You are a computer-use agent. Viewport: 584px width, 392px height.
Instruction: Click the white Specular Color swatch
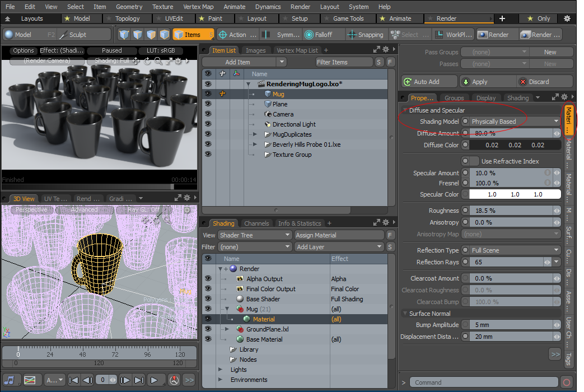click(515, 194)
